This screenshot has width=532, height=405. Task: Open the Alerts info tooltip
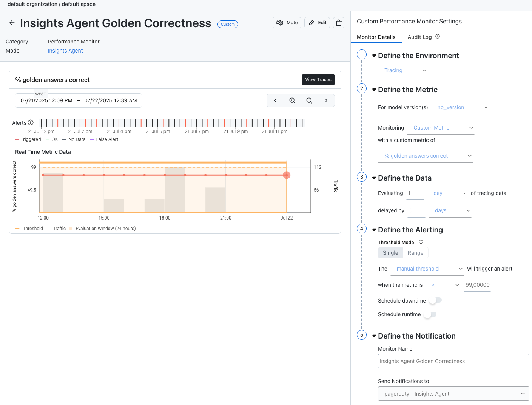click(31, 122)
